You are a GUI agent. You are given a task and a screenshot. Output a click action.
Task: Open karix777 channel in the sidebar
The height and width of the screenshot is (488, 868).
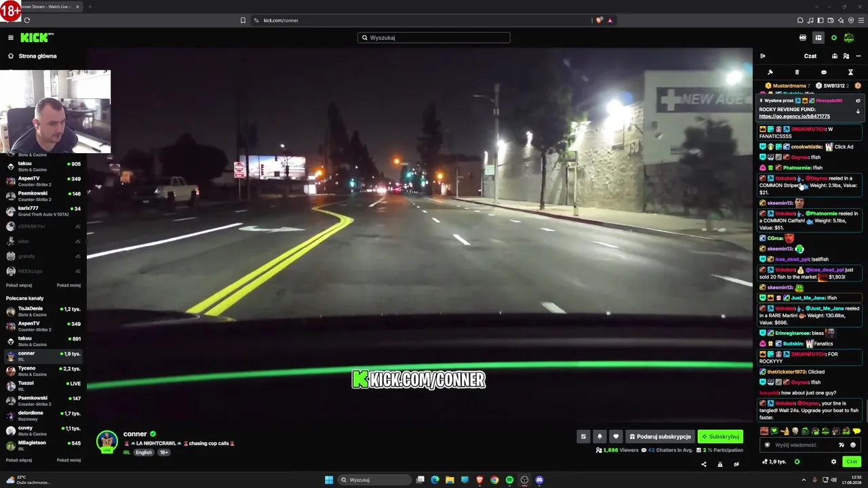(43, 211)
